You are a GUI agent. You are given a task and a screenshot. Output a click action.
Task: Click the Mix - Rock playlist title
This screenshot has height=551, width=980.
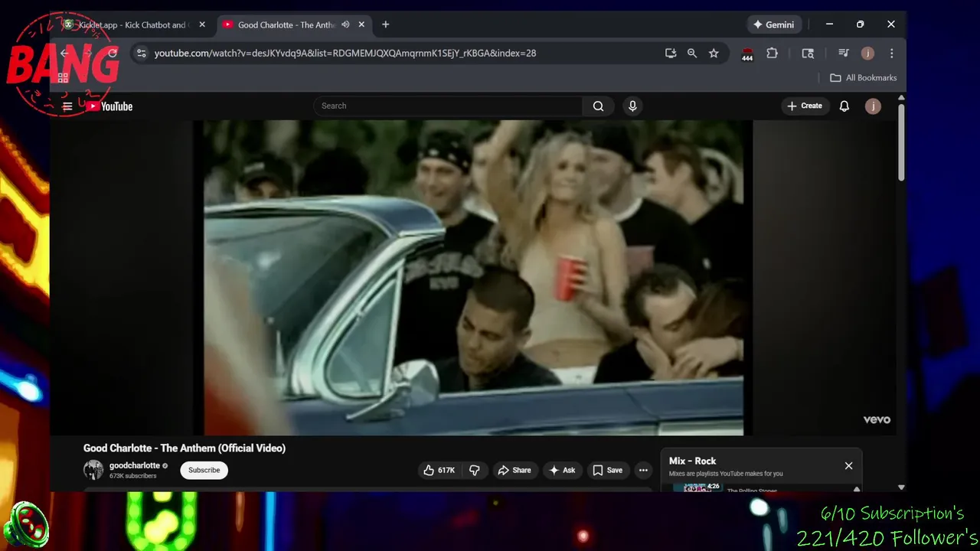[x=692, y=461]
